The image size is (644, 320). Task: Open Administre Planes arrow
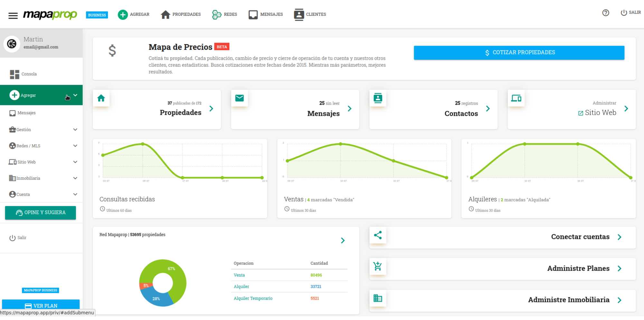click(620, 268)
